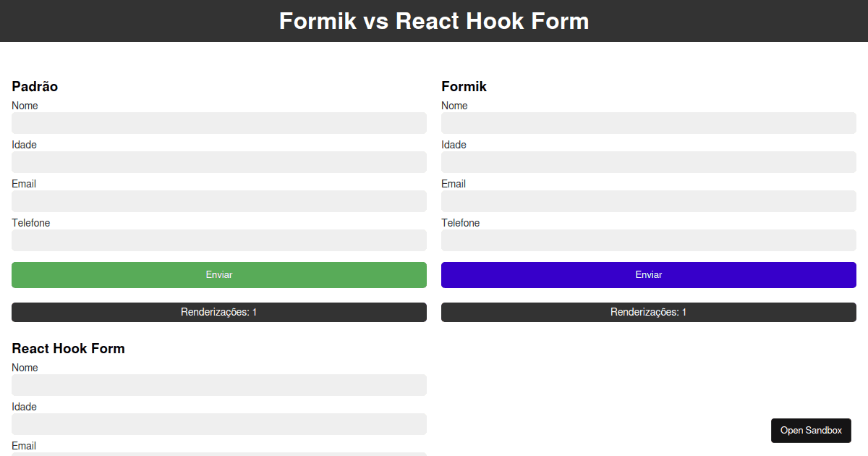Select the Email field in the Padrão form

(x=218, y=200)
